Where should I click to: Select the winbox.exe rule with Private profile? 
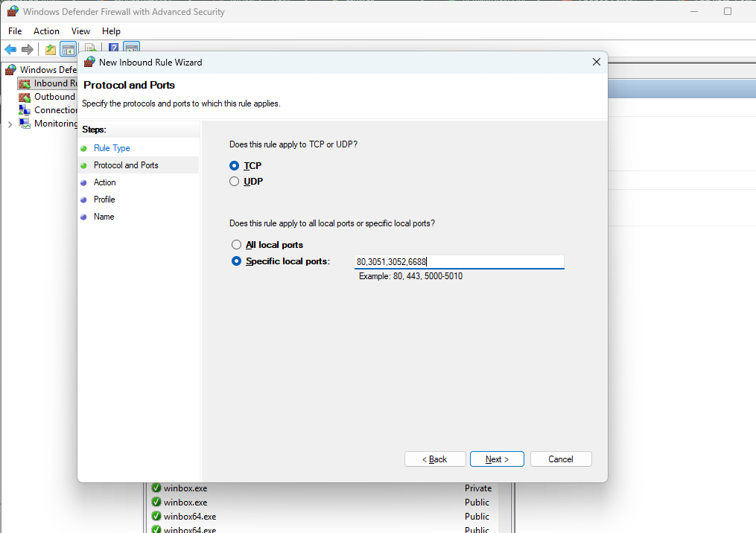185,488
